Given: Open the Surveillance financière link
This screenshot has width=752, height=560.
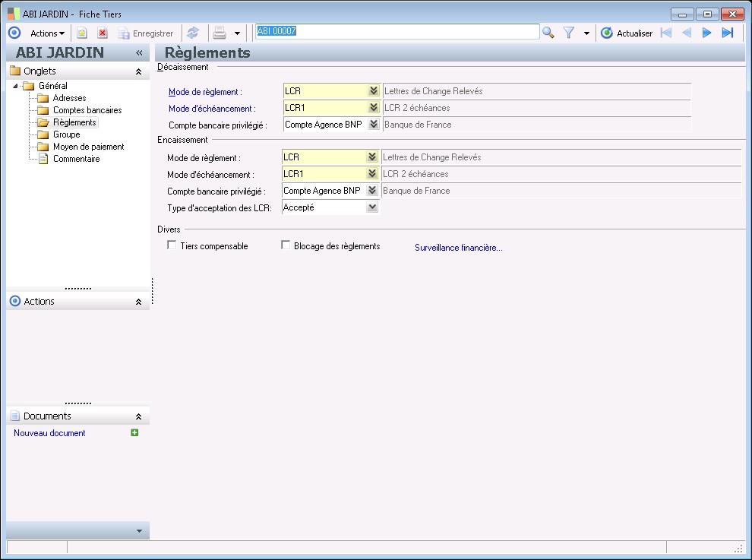Looking at the screenshot, I should (x=458, y=248).
